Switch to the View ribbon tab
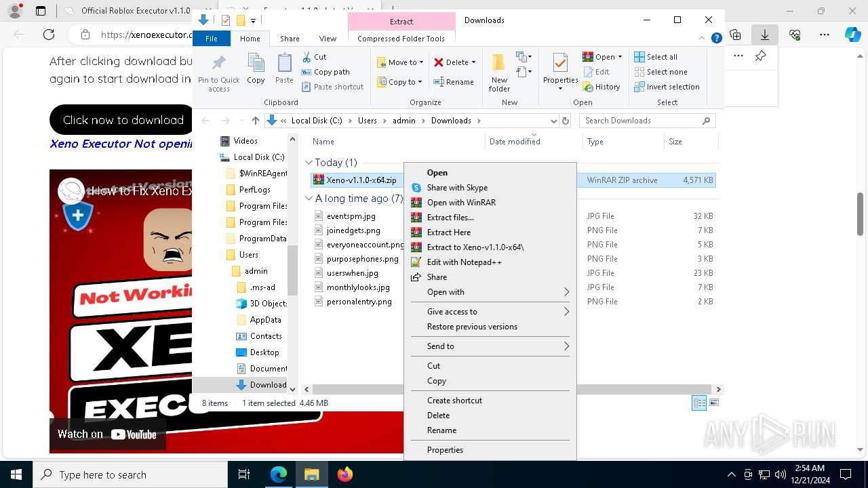This screenshot has height=488, width=868. point(328,39)
